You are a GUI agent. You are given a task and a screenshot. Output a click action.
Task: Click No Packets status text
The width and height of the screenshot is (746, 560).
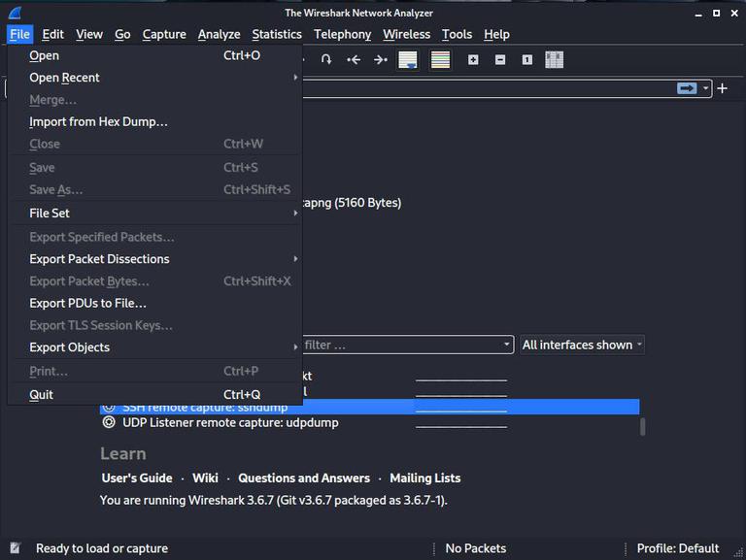pos(476,548)
